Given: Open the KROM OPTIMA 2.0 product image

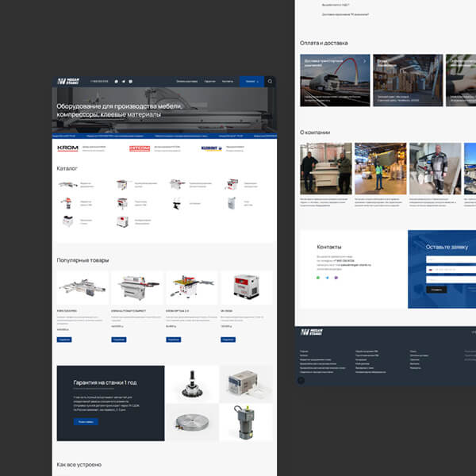Looking at the screenshot, I should click(191, 287).
